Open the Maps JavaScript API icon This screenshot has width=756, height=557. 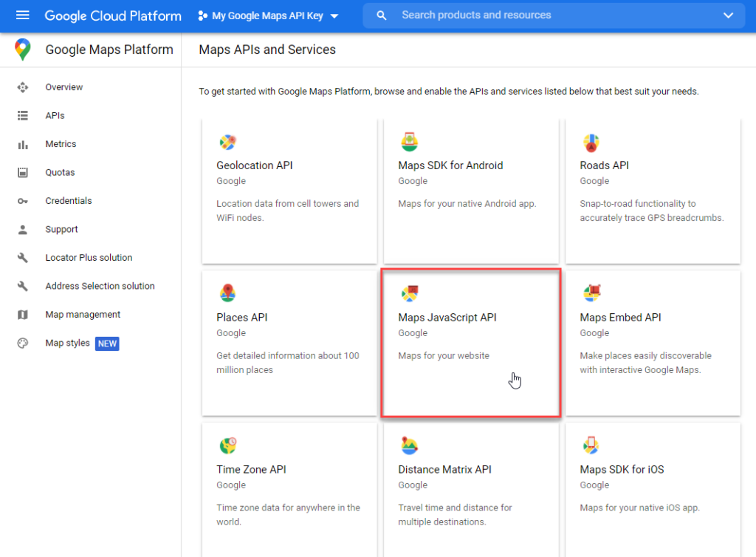click(x=410, y=293)
